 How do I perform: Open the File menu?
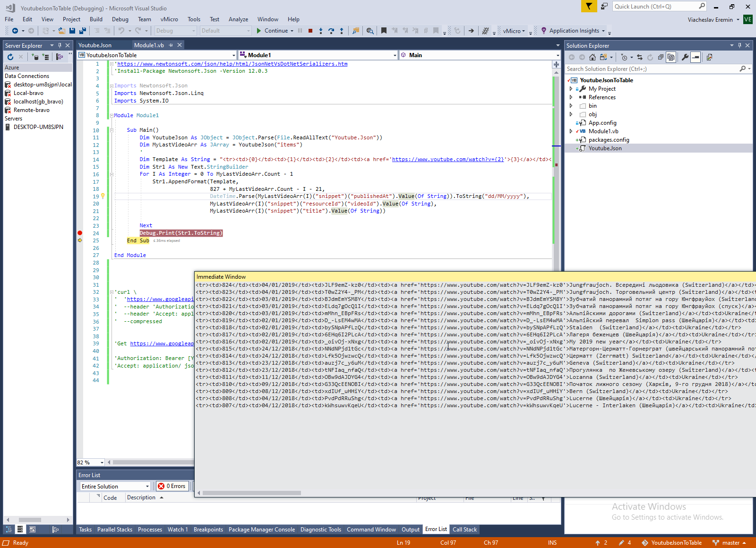click(x=9, y=19)
